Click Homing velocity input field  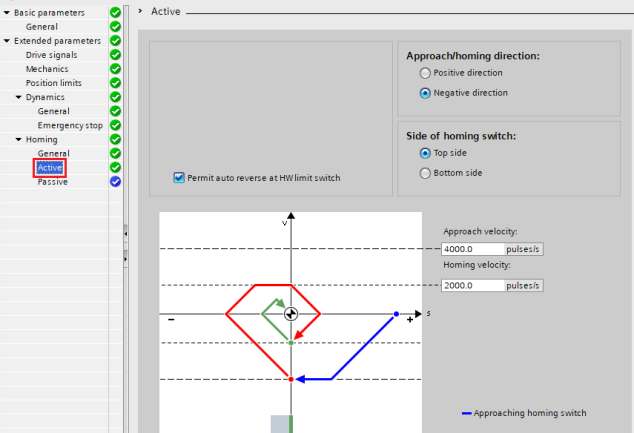[472, 285]
